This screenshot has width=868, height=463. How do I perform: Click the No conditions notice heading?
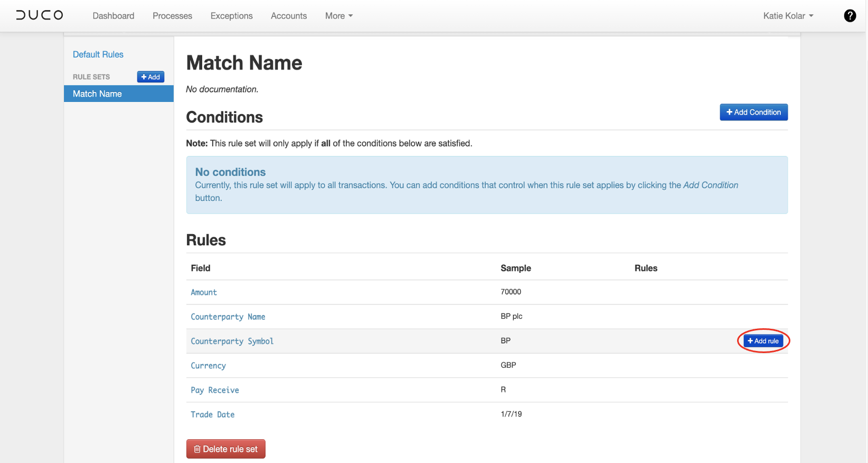(x=230, y=172)
